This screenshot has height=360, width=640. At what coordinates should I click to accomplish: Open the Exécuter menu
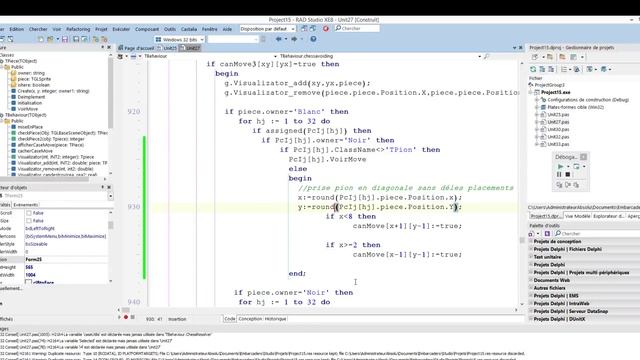pyautogui.click(x=121, y=29)
